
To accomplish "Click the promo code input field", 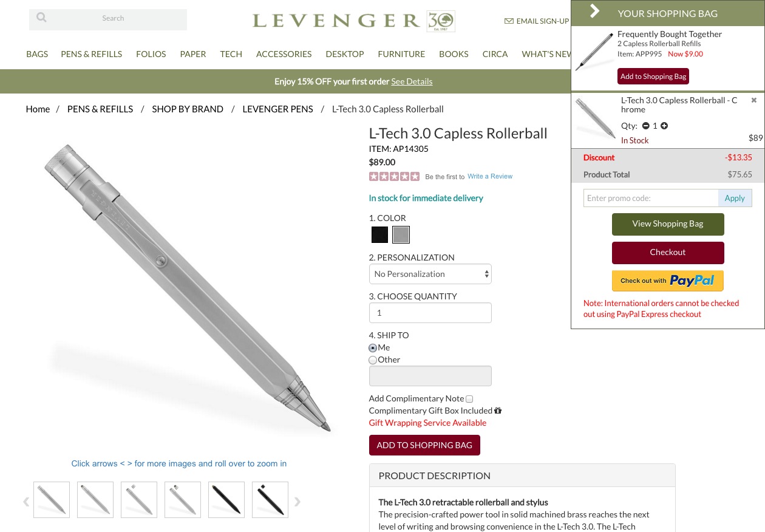I will 651,198.
